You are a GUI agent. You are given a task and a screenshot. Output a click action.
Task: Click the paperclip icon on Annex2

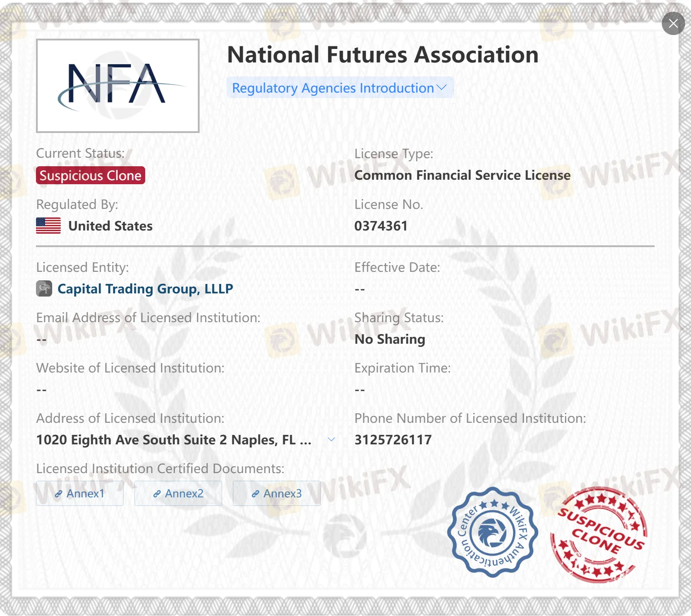point(156,493)
